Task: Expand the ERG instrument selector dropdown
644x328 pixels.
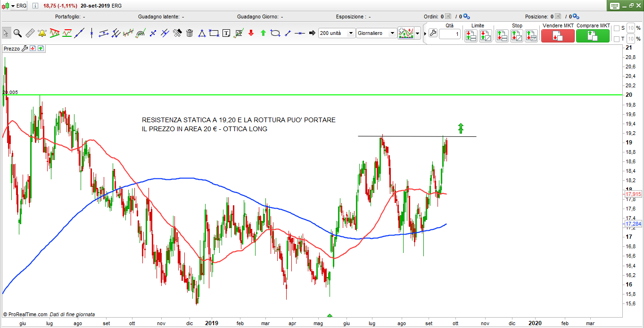Action: coord(13,5)
